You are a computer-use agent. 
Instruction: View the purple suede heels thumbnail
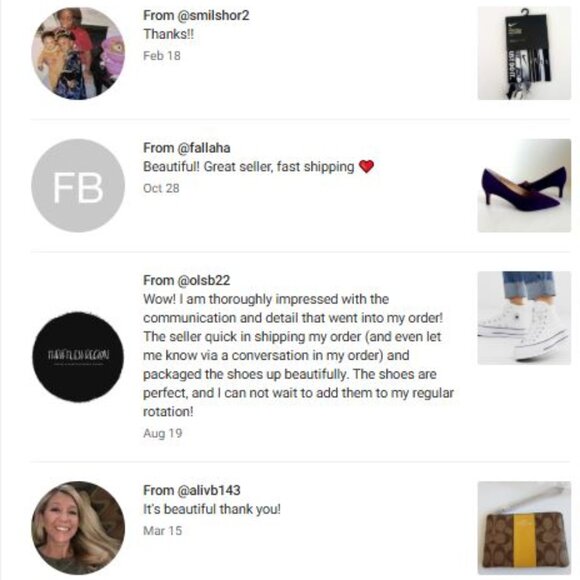(524, 186)
